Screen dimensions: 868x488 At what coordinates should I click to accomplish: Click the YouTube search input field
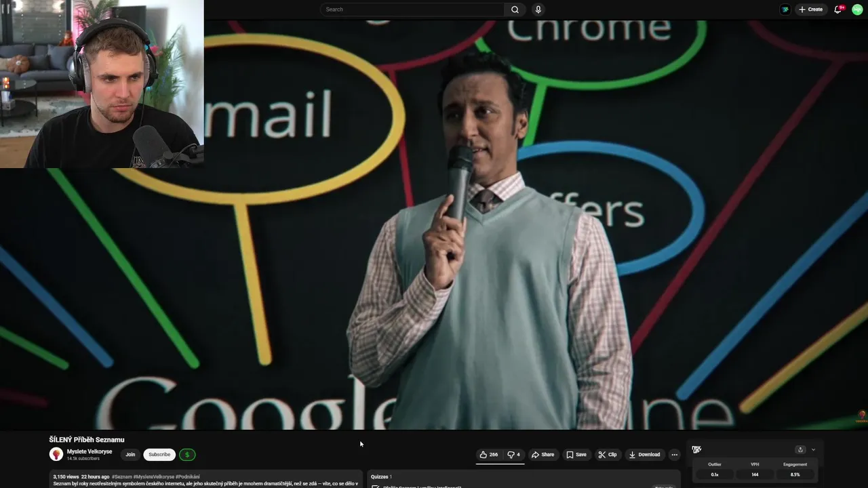click(x=412, y=9)
